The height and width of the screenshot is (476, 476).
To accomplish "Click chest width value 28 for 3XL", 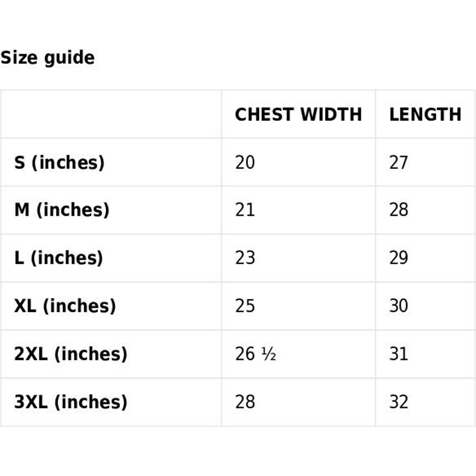I will 245,402.
